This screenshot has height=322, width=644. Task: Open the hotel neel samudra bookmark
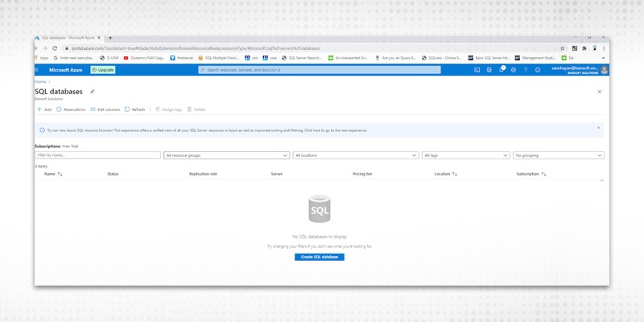coord(74,58)
